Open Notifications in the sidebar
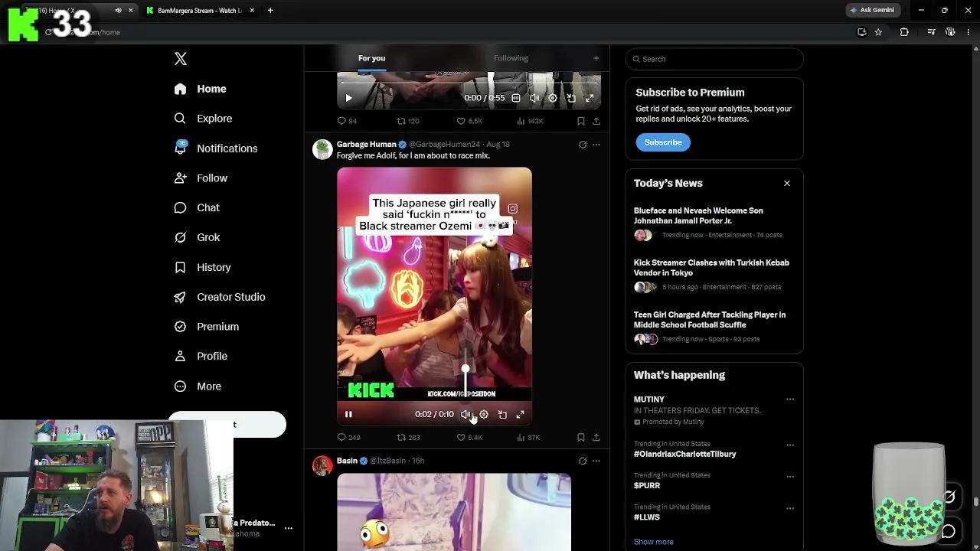The height and width of the screenshot is (551, 980). pyautogui.click(x=215, y=148)
